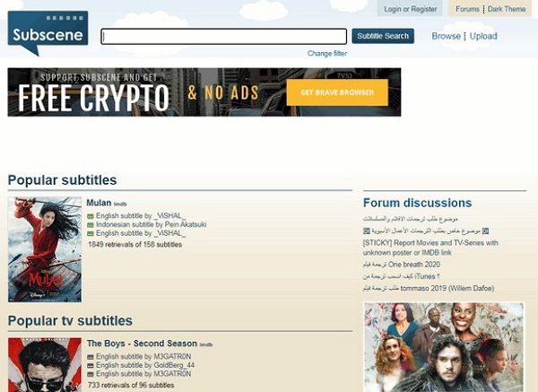Open second Arabic thread with box icons
Viewport: 538px width, 392px height.
click(x=426, y=231)
